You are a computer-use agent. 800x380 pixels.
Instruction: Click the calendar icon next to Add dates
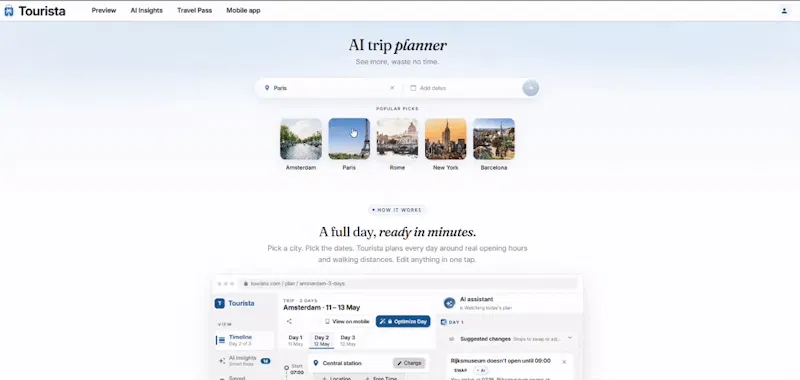click(x=413, y=88)
